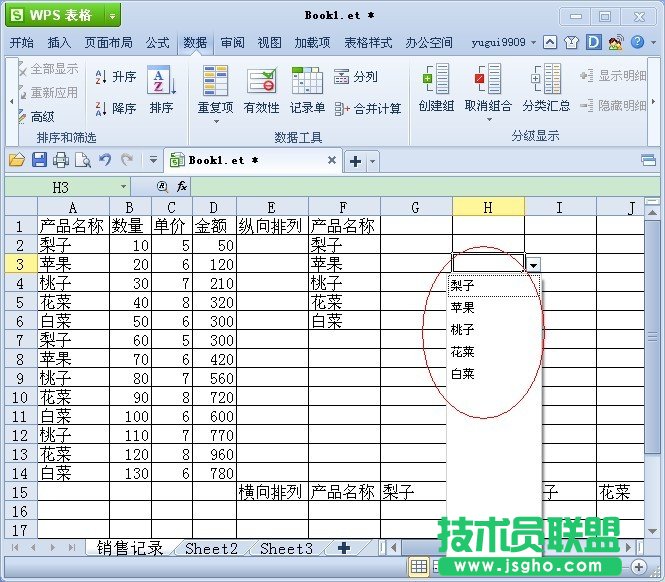Click the Save disk icon

pos(39,160)
